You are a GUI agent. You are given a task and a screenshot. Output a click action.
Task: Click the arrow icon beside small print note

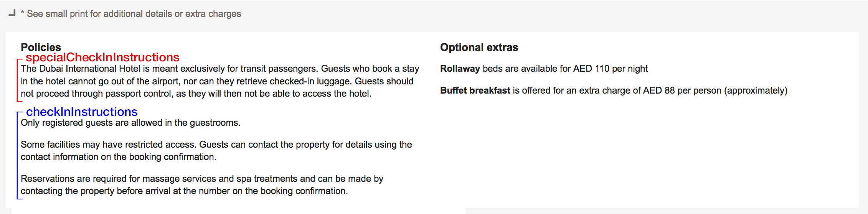click(12, 13)
